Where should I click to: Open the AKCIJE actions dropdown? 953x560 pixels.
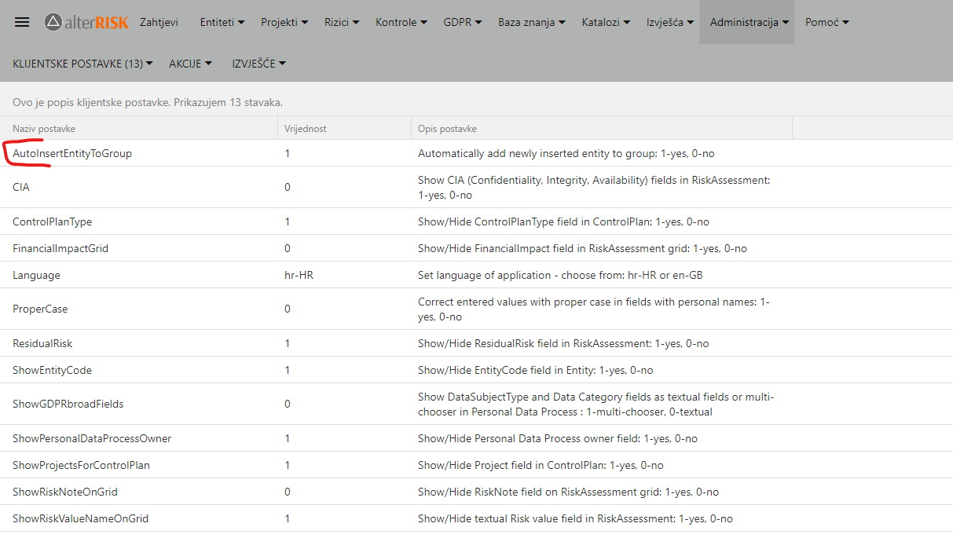190,64
